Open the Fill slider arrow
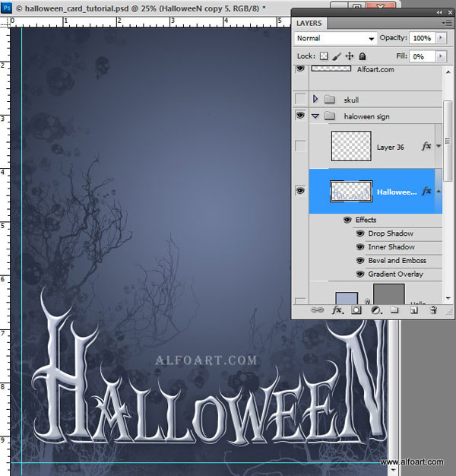 tap(441, 56)
